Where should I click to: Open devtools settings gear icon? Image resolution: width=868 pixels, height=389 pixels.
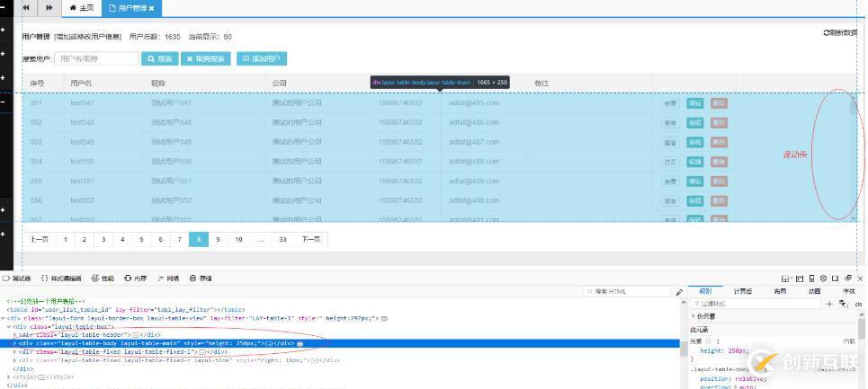[823, 278]
